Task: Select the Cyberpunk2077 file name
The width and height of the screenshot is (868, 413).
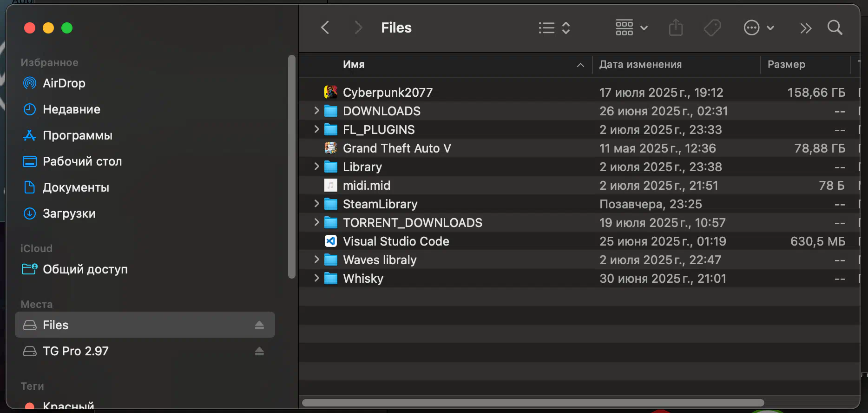Action: tap(388, 93)
